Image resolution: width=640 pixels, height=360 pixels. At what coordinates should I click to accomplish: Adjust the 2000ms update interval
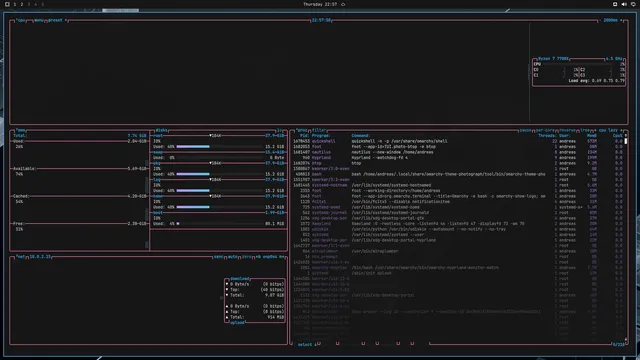pyautogui.click(x=611, y=20)
